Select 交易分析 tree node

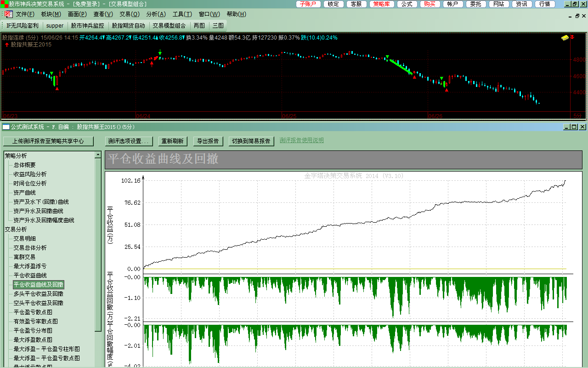tap(16, 230)
